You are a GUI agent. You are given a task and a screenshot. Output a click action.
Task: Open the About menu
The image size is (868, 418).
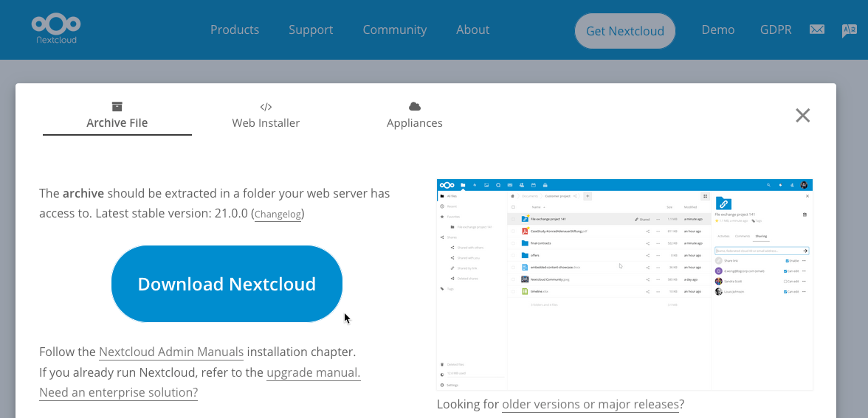[x=472, y=29]
